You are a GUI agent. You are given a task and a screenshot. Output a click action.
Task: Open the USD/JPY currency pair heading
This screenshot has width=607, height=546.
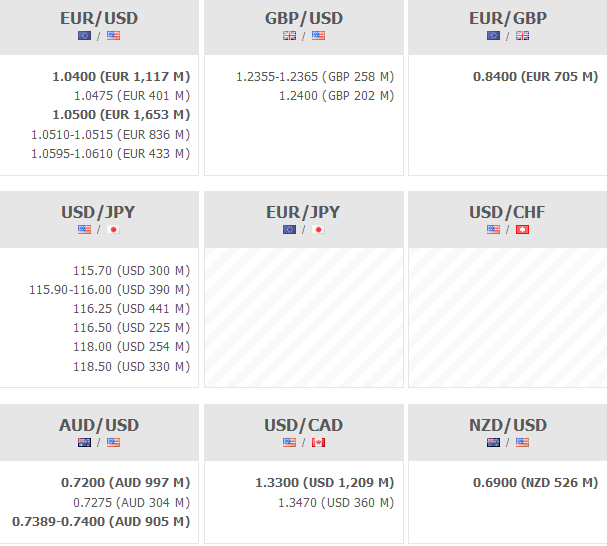[x=99, y=211]
